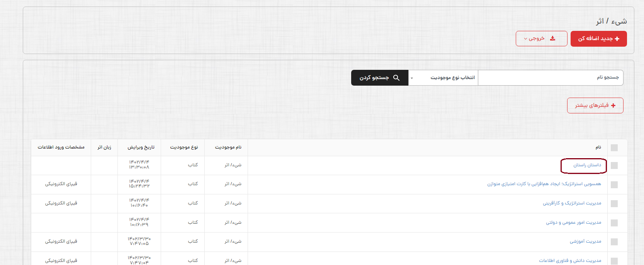Click the نام column header
Viewport: 644px width, 265px height.
[x=598, y=147]
